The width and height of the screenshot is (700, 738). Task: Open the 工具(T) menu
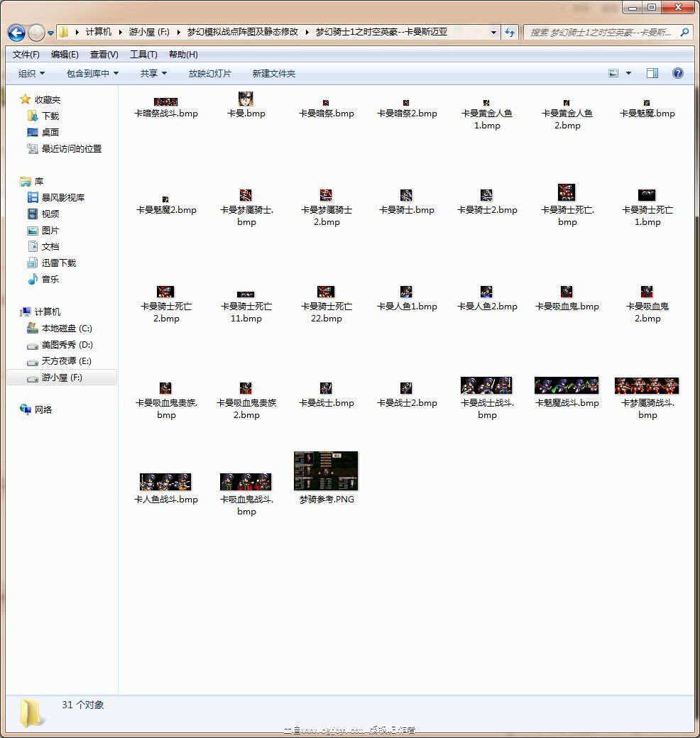pyautogui.click(x=143, y=54)
